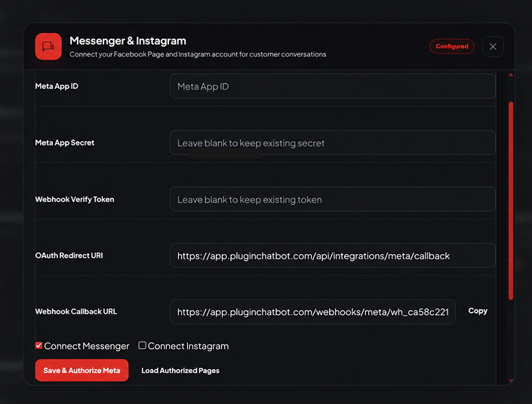Uncheck the Connect Messenger checkbox
This screenshot has height=404, width=532.
[x=38, y=346]
